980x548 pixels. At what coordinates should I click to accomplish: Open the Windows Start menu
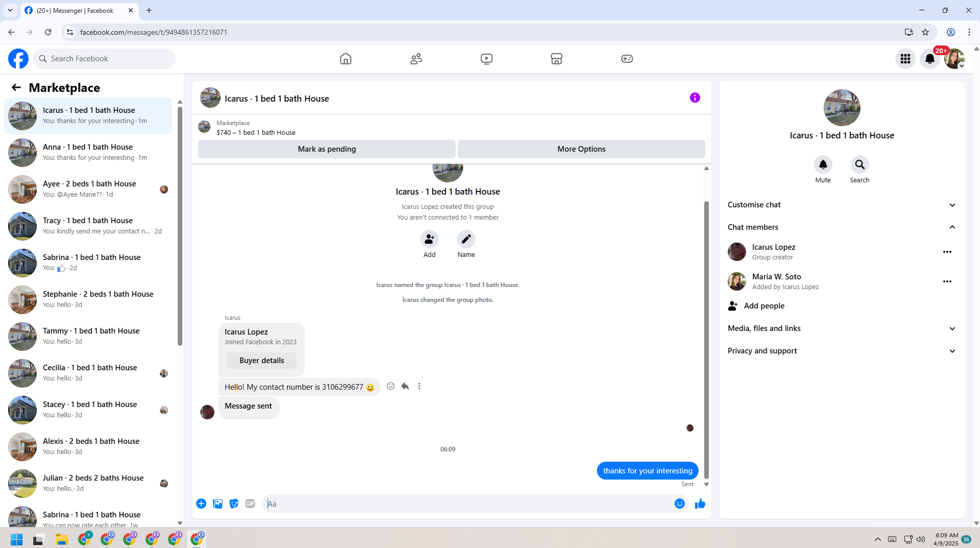pyautogui.click(x=16, y=539)
